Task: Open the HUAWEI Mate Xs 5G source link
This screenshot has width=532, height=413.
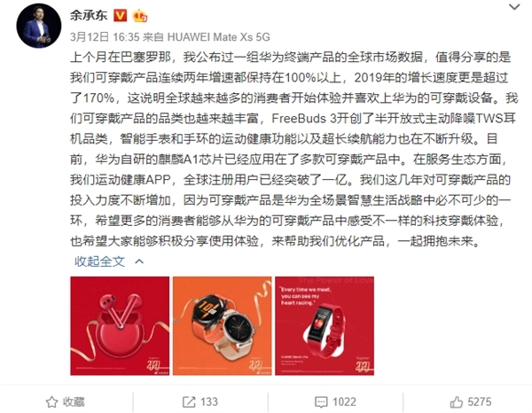Action: click(218, 37)
